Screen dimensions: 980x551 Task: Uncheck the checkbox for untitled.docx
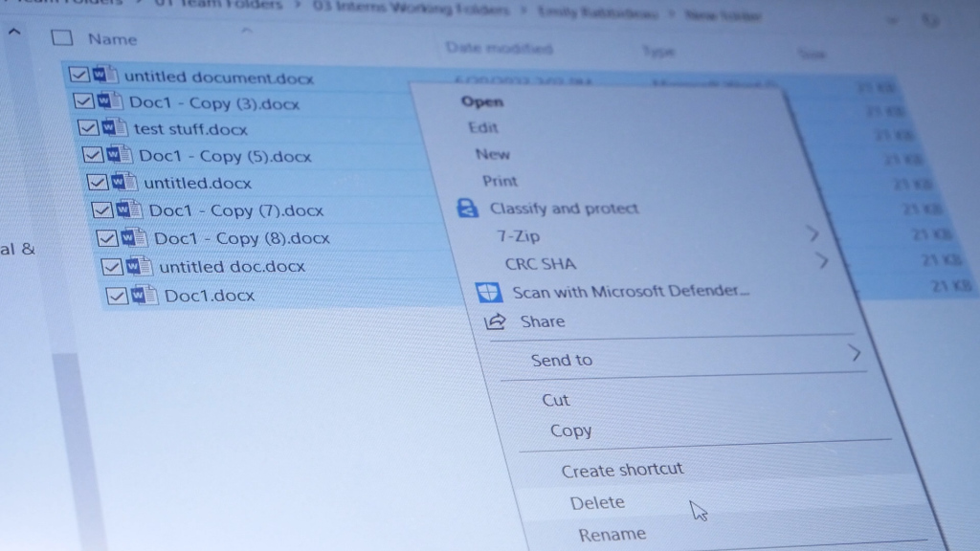(x=98, y=182)
